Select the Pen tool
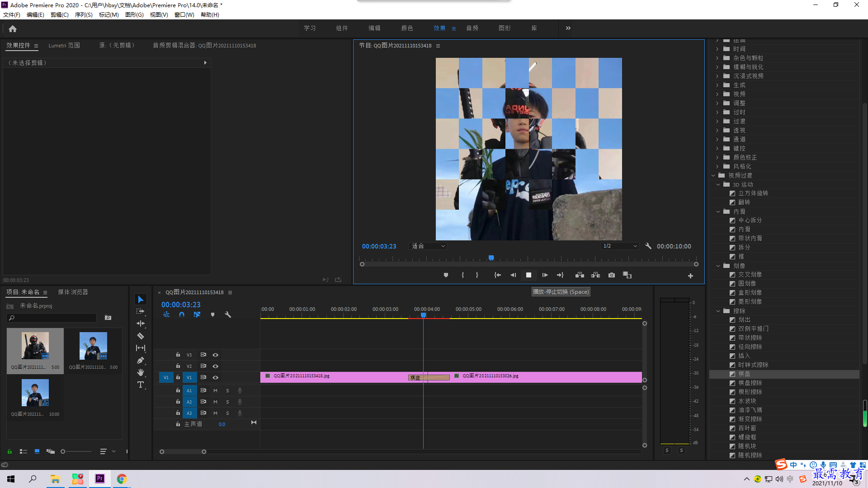The width and height of the screenshot is (868, 488). (x=141, y=360)
